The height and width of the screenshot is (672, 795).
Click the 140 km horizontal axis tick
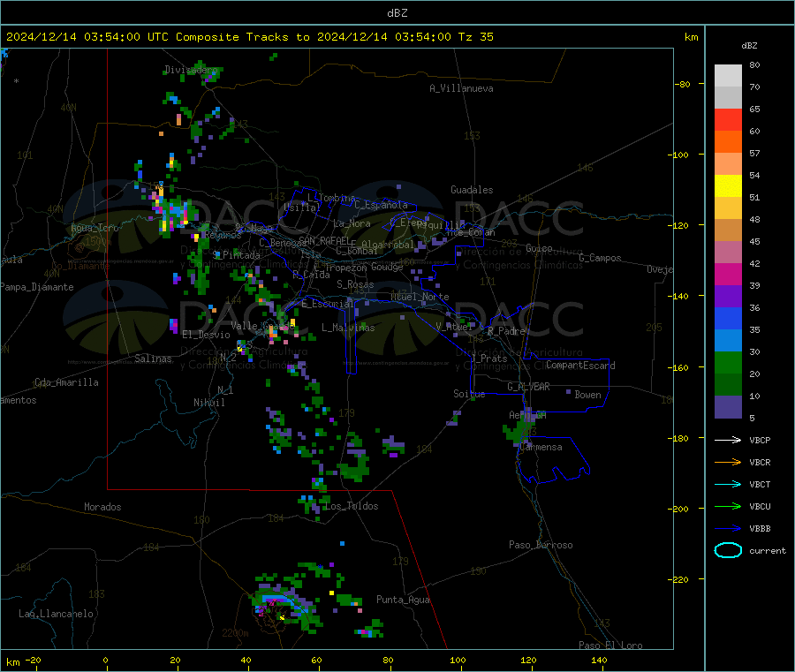click(599, 660)
